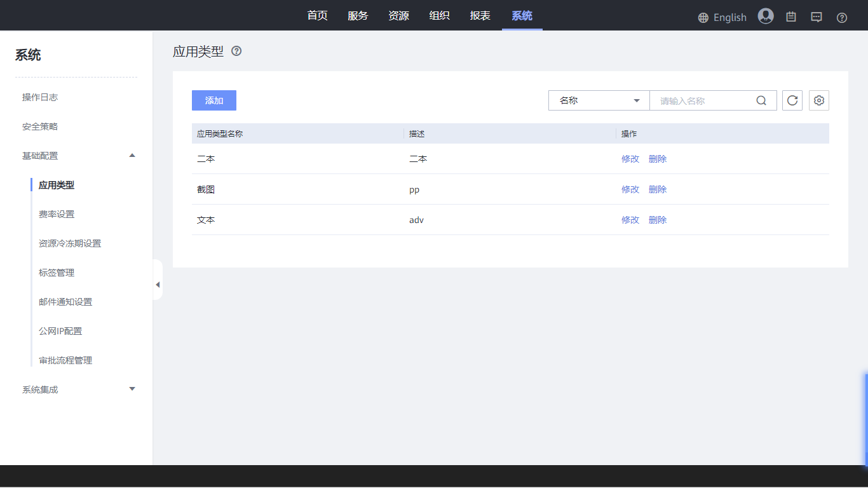Click the refresh icon next to search
The height and width of the screenshot is (488, 868).
pos(792,100)
